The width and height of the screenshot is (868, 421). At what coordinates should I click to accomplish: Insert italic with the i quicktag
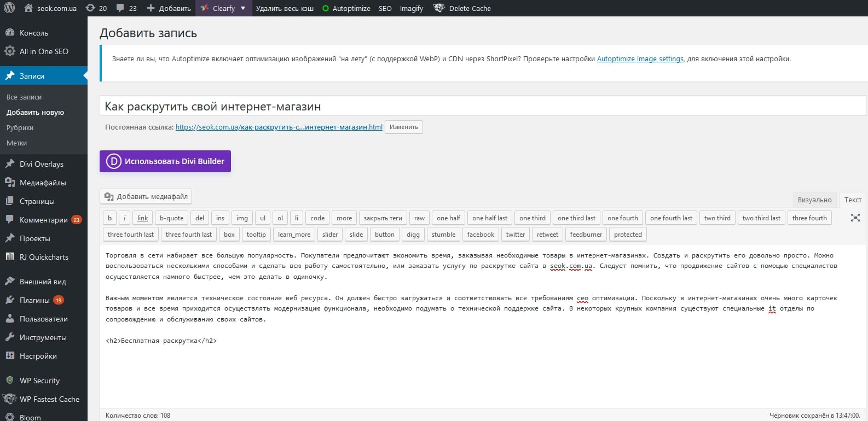[124, 218]
